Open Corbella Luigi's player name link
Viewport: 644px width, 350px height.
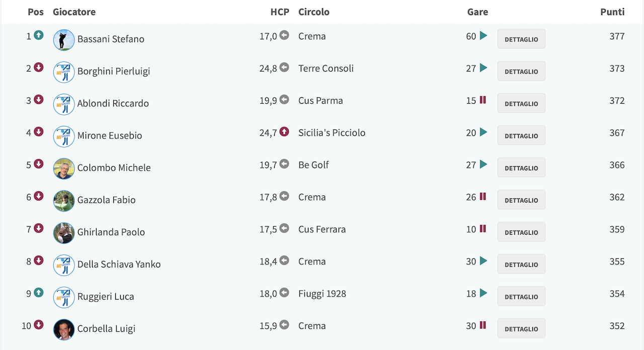point(106,329)
